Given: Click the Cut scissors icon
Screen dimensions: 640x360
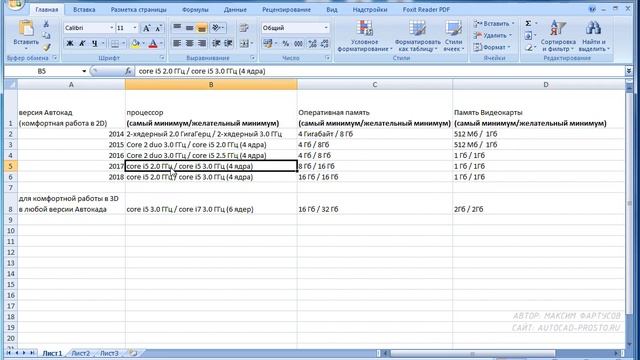Looking at the screenshot, I should tap(46, 24).
